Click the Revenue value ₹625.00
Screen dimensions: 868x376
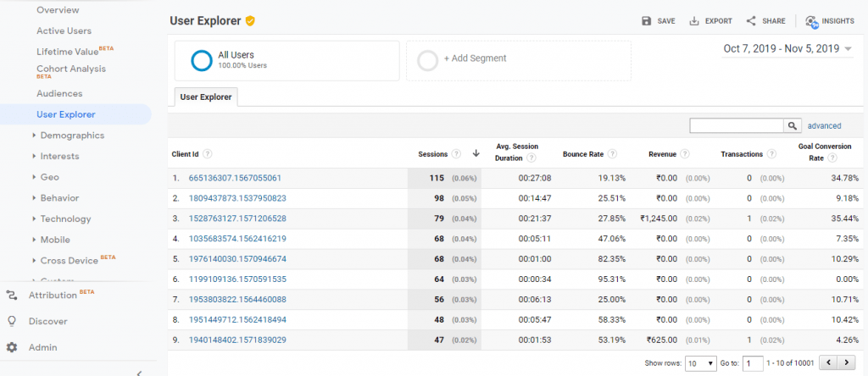pyautogui.click(x=661, y=340)
